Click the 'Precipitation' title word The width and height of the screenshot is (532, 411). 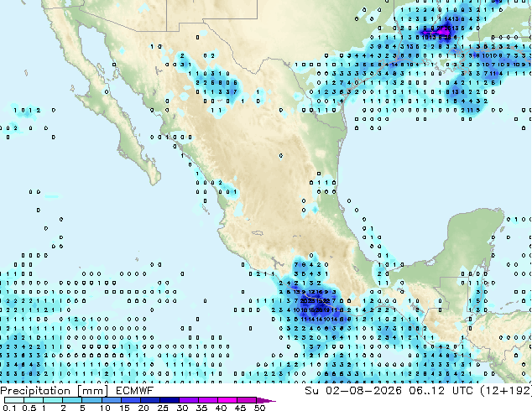click(35, 391)
